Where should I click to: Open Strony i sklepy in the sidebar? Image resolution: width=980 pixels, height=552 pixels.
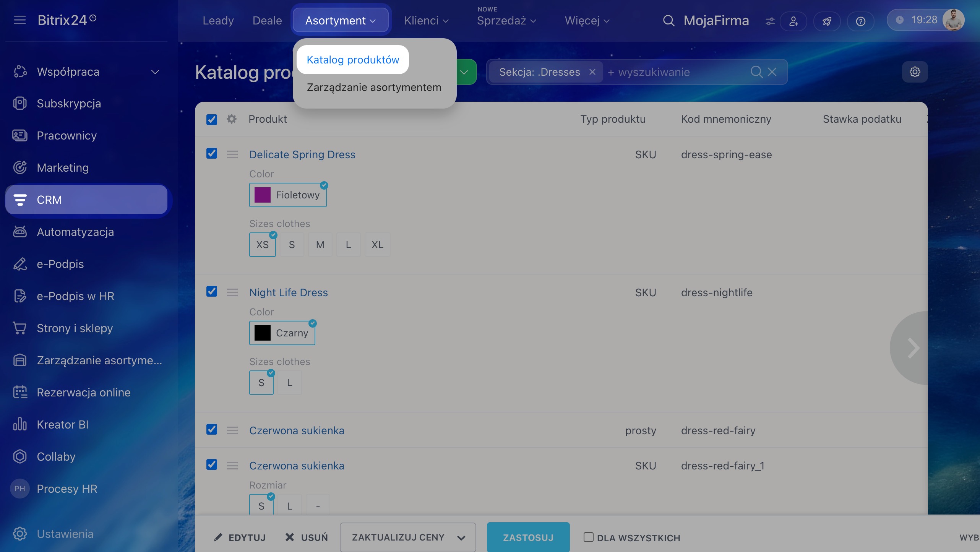coord(75,328)
